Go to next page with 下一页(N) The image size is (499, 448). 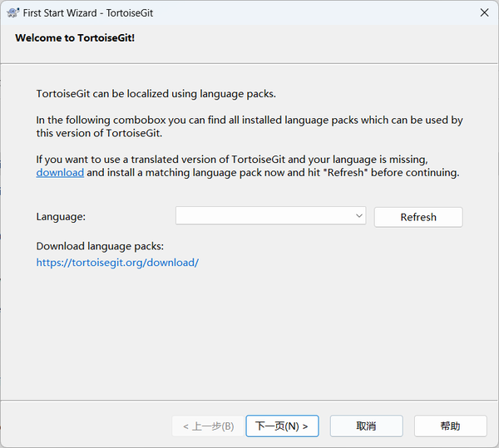282,426
